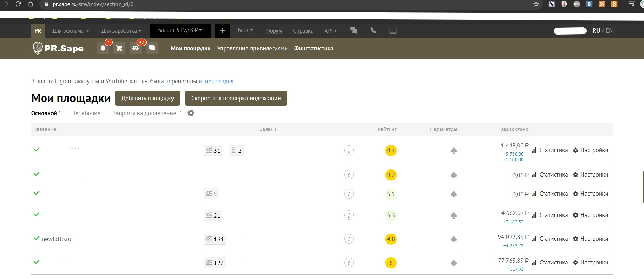
Task: Open the Баланс 519,58 ₽ dropdown
Action: coord(180,30)
